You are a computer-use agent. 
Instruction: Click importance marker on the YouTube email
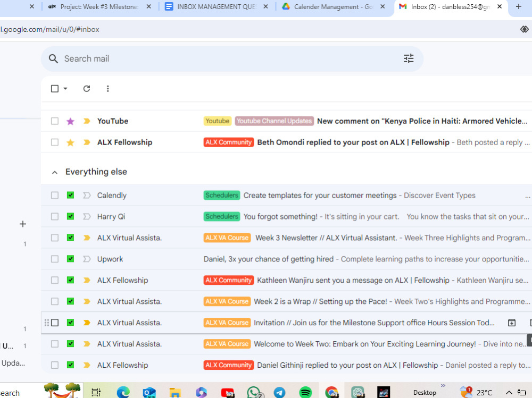pos(87,121)
